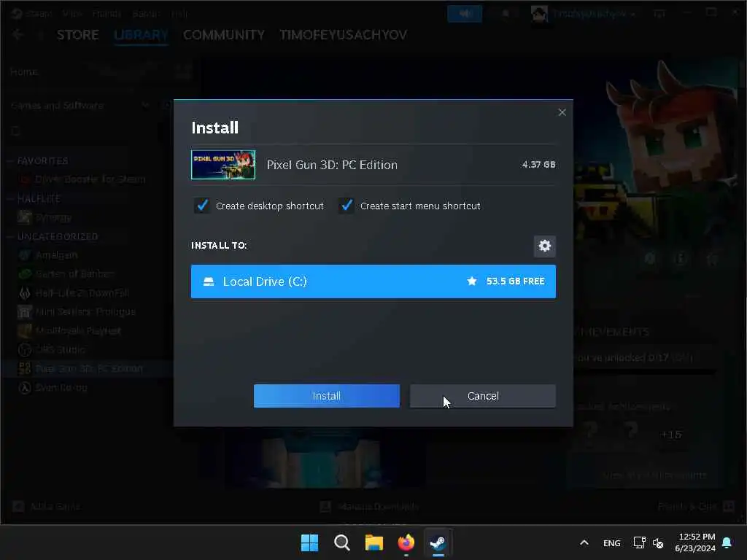Image resolution: width=747 pixels, height=560 pixels.
Task: Open File Explorer from the taskbar
Action: pos(374,542)
